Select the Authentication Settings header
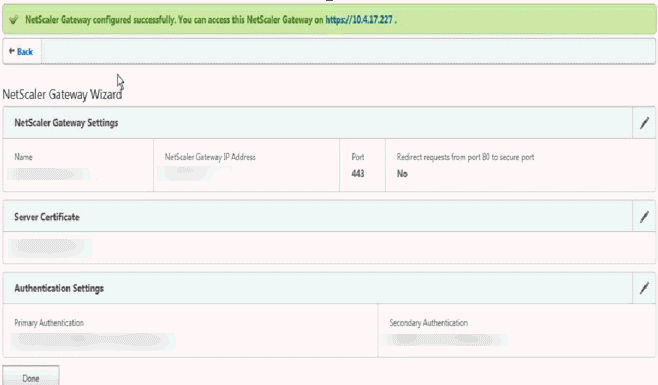Image resolution: width=658 pixels, height=385 pixels. tap(59, 288)
